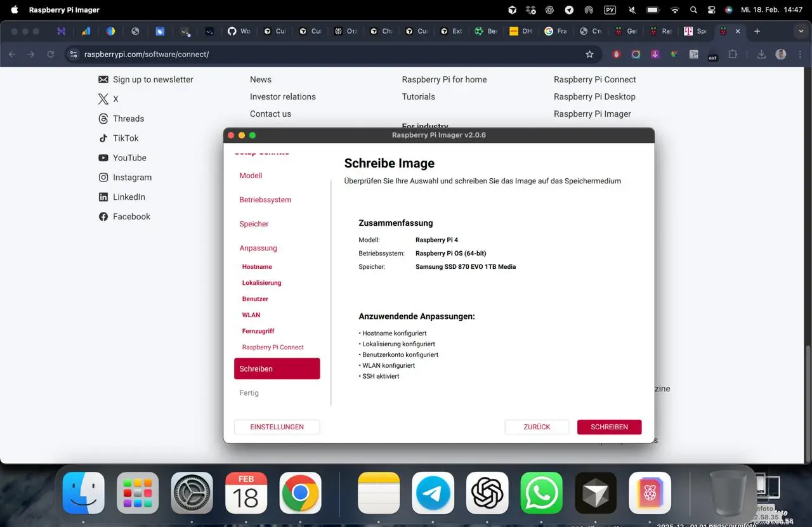Open Spotlight search in the menu bar
Image resolution: width=812 pixels, height=527 pixels.
click(693, 10)
